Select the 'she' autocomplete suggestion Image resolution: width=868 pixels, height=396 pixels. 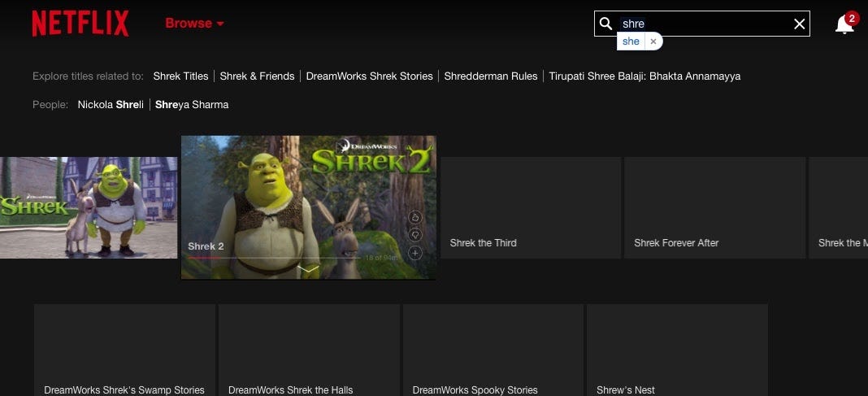pos(631,41)
